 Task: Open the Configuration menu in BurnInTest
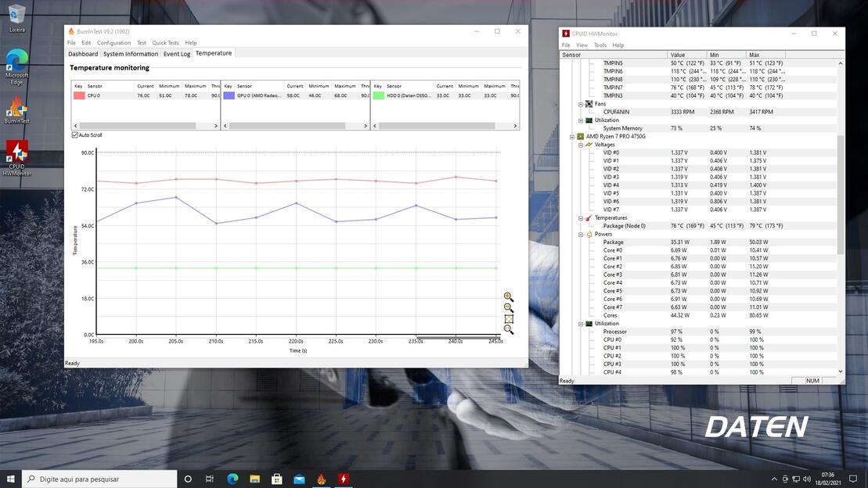113,42
